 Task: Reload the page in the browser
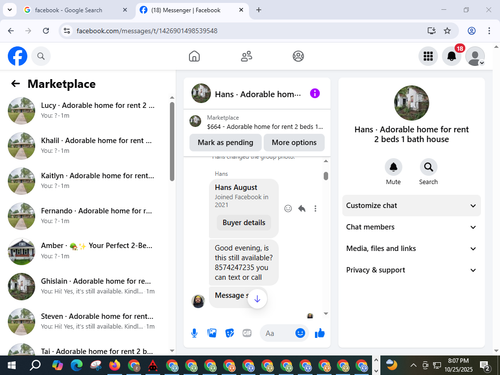coord(46,31)
